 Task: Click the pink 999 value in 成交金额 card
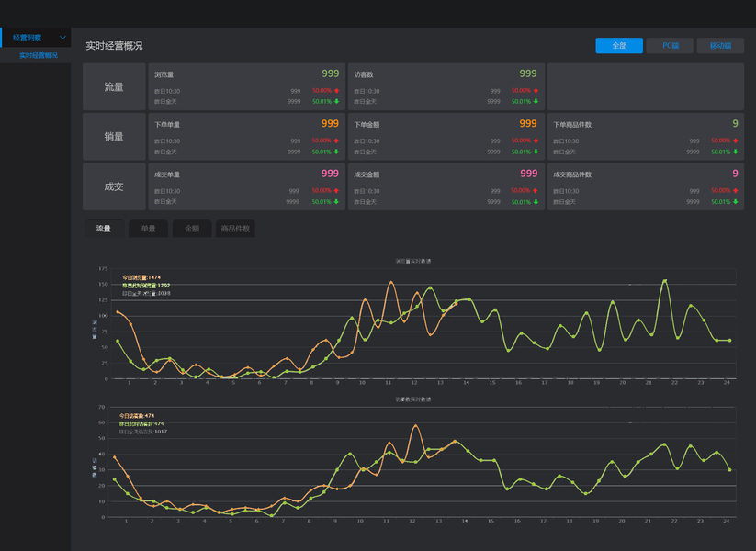pyautogui.click(x=528, y=173)
